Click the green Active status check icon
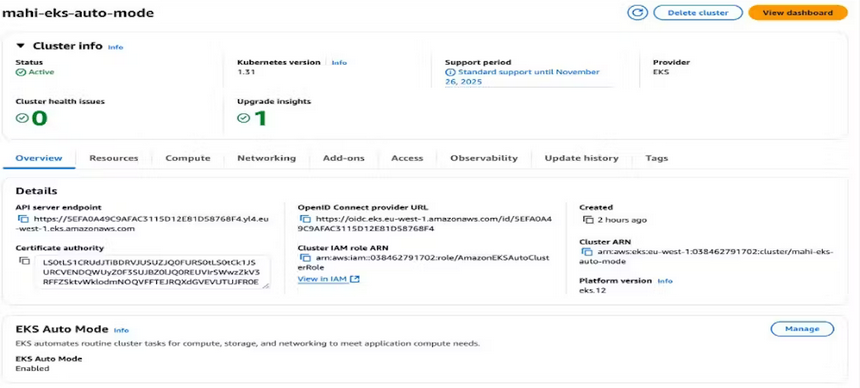The image size is (860, 388). (x=20, y=72)
